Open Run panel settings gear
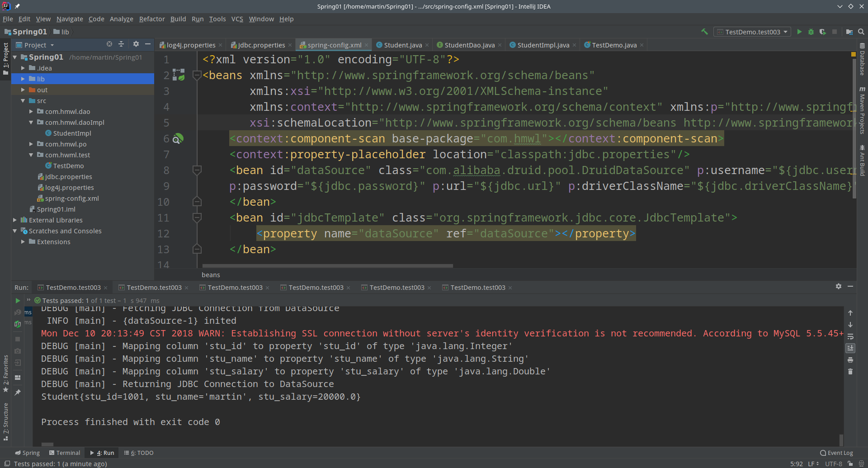 click(x=839, y=286)
